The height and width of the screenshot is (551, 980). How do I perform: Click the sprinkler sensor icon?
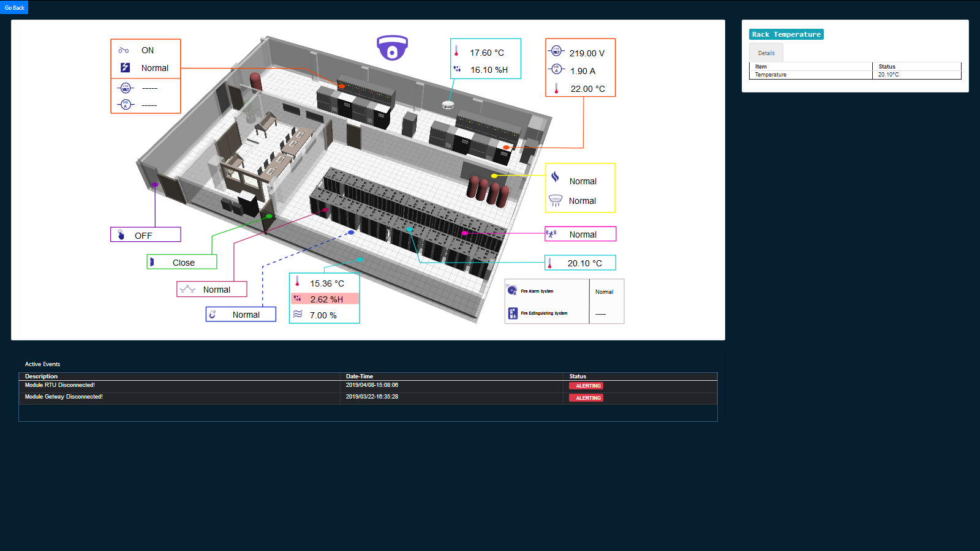(556, 200)
